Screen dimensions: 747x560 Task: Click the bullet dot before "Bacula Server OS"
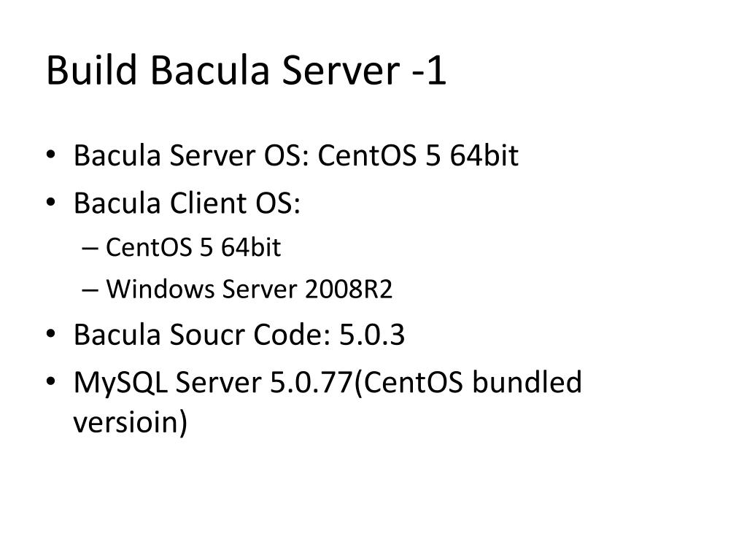coord(51,155)
